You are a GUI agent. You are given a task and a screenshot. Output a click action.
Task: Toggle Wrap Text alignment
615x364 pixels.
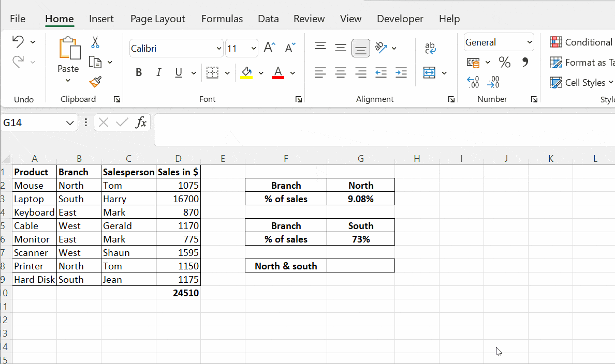pyautogui.click(x=430, y=47)
